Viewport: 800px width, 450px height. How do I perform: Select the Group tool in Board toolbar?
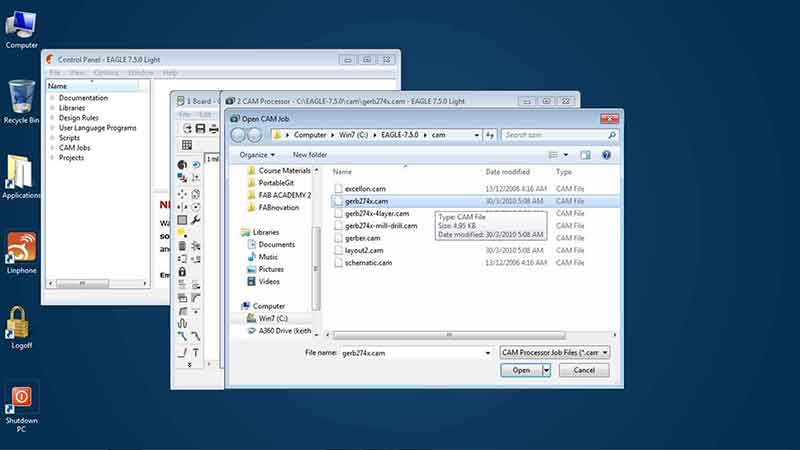point(182,220)
